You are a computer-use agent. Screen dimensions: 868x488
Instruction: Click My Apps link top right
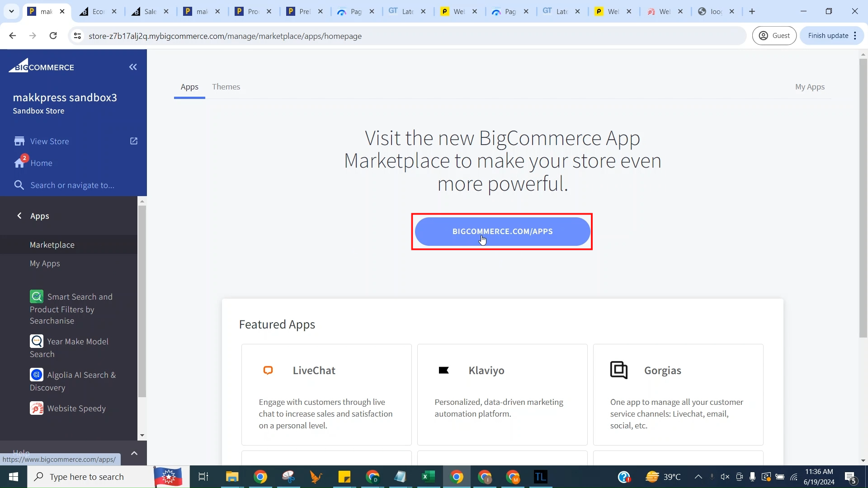[810, 86]
